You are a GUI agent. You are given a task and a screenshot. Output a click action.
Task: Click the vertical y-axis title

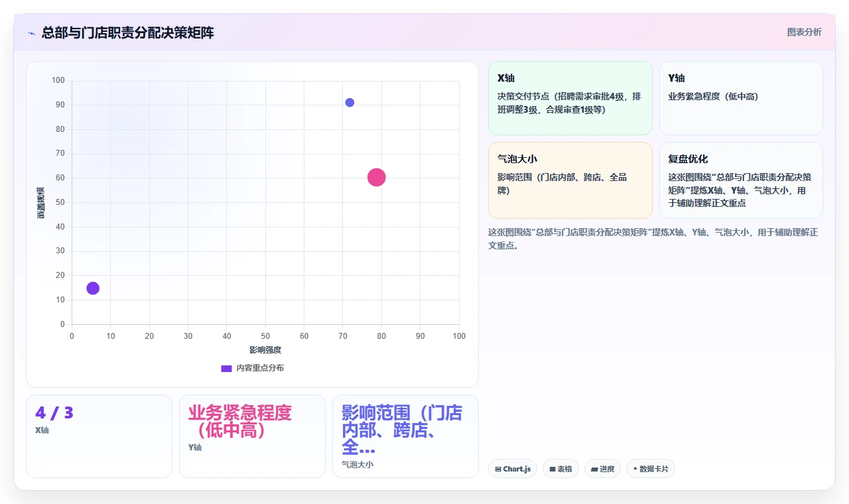pos(41,203)
